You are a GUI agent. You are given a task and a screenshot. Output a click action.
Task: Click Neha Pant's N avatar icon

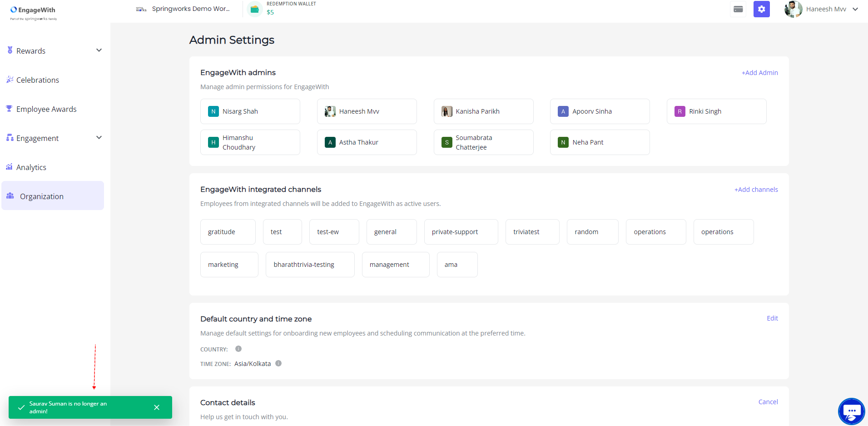(563, 142)
